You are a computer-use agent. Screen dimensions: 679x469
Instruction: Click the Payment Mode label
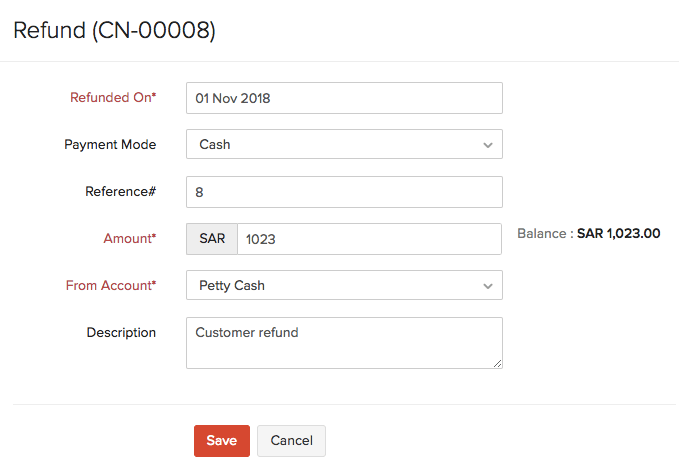click(x=110, y=144)
